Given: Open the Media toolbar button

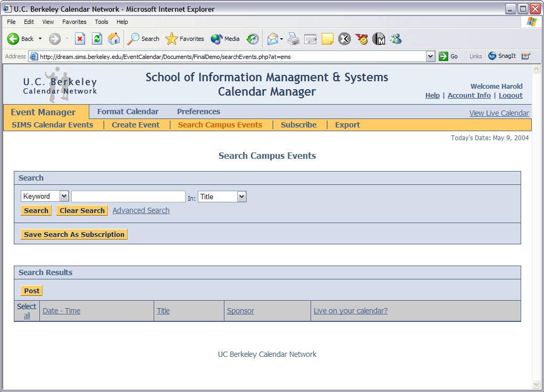Looking at the screenshot, I should tap(225, 39).
